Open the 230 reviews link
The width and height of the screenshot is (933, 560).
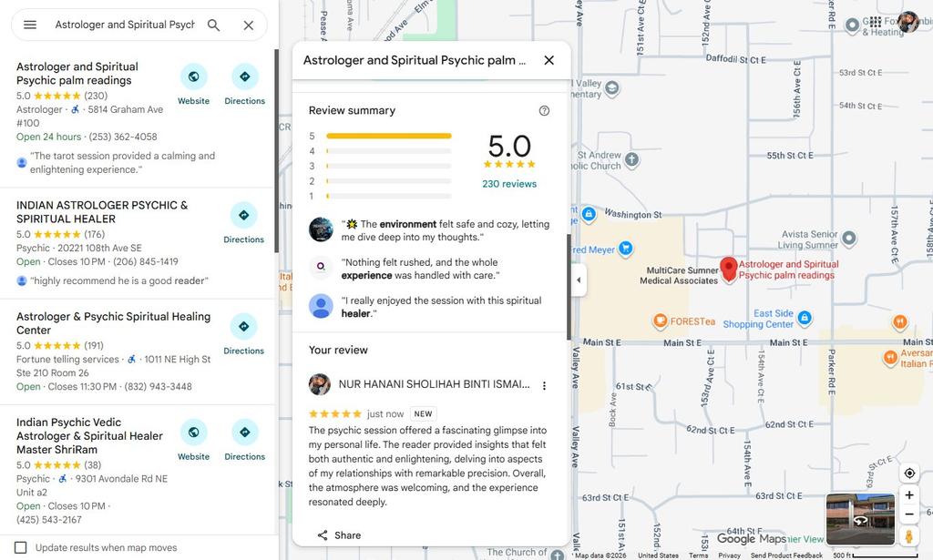pyautogui.click(x=509, y=184)
